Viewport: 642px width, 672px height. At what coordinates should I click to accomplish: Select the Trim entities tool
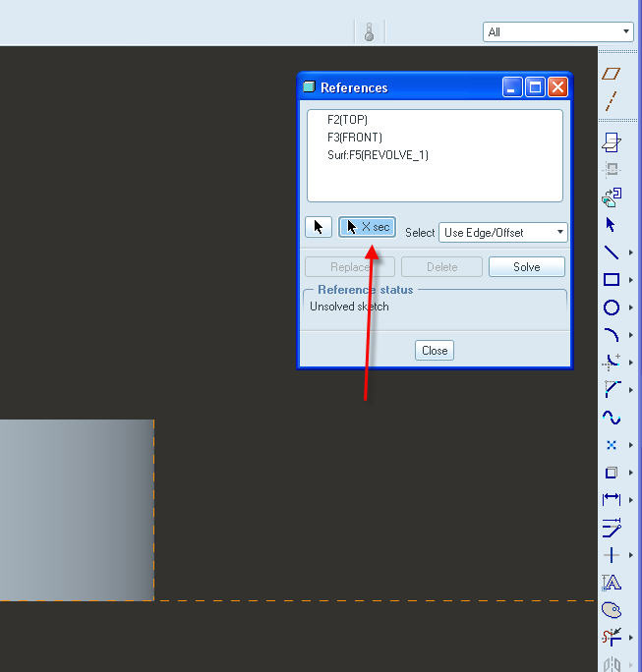coord(612,638)
